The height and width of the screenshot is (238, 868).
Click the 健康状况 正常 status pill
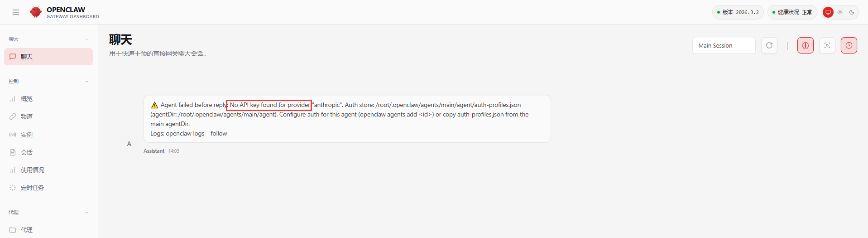792,12
